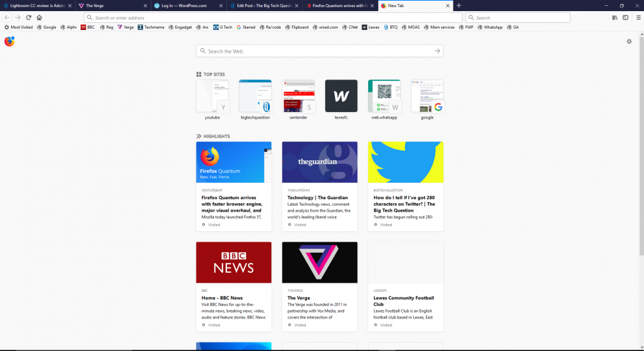Close the Lightroom CC review tab
644x351 pixels.
point(70,6)
